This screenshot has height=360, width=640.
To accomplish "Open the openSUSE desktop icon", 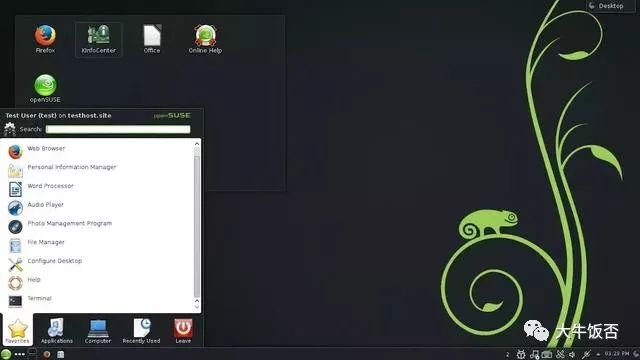I will (45, 88).
